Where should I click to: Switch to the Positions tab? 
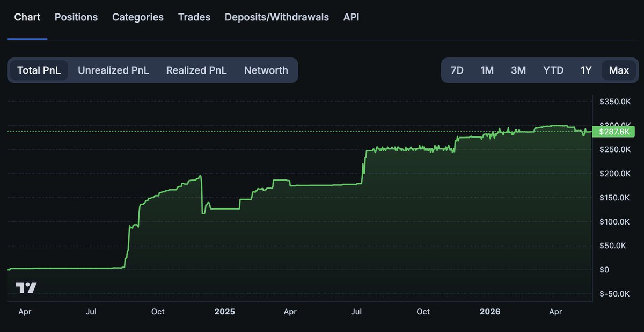pyautogui.click(x=76, y=17)
